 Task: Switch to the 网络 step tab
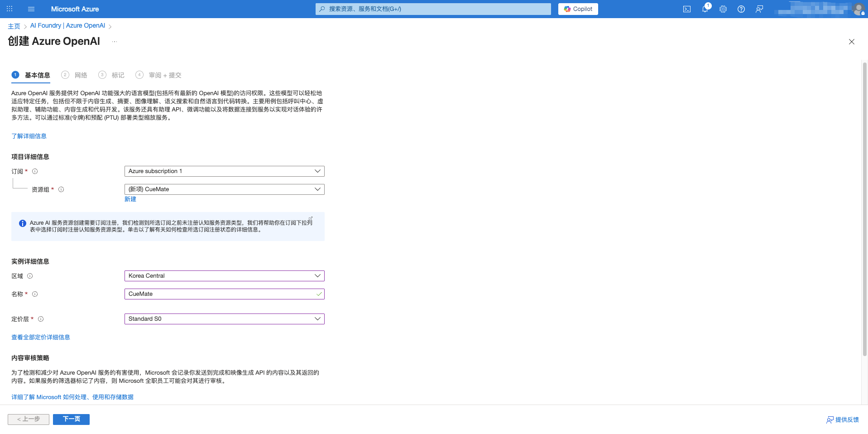pos(81,75)
